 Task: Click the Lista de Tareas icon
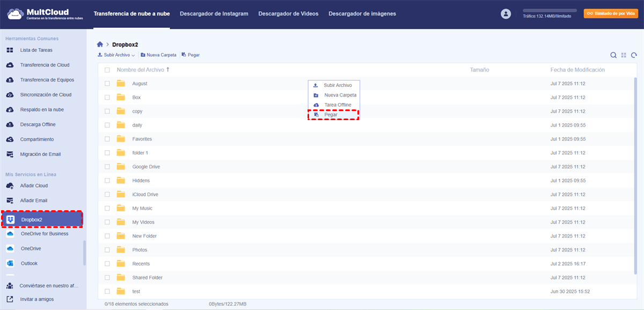click(x=10, y=50)
